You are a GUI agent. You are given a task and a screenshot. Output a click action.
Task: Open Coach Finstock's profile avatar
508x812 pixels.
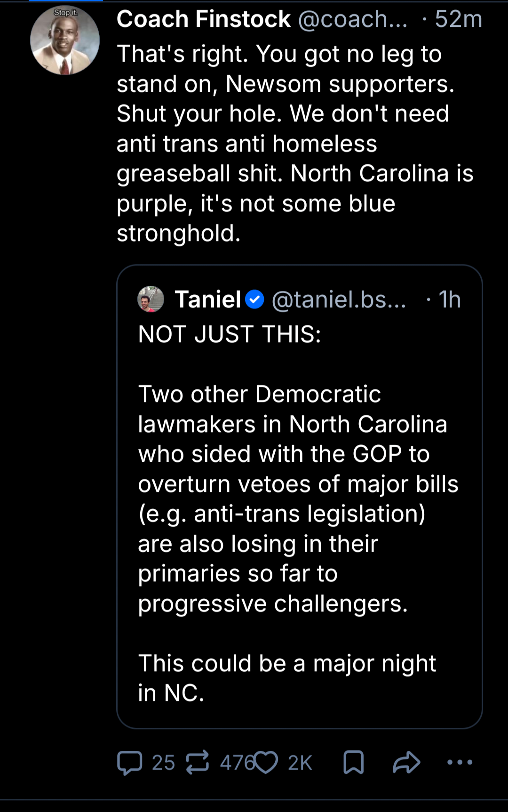pos(65,40)
